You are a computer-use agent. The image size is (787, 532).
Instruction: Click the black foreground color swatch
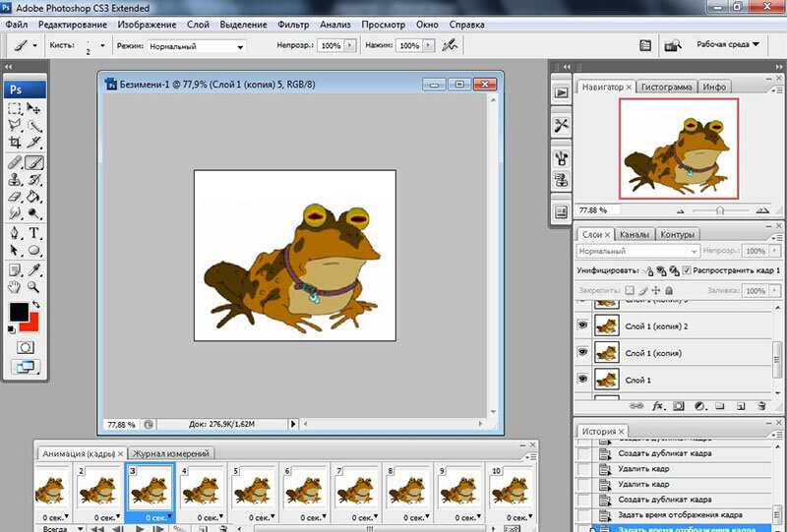19,312
